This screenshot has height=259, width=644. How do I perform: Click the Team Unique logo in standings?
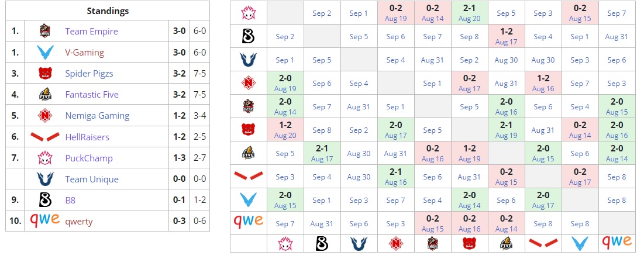[x=44, y=179]
